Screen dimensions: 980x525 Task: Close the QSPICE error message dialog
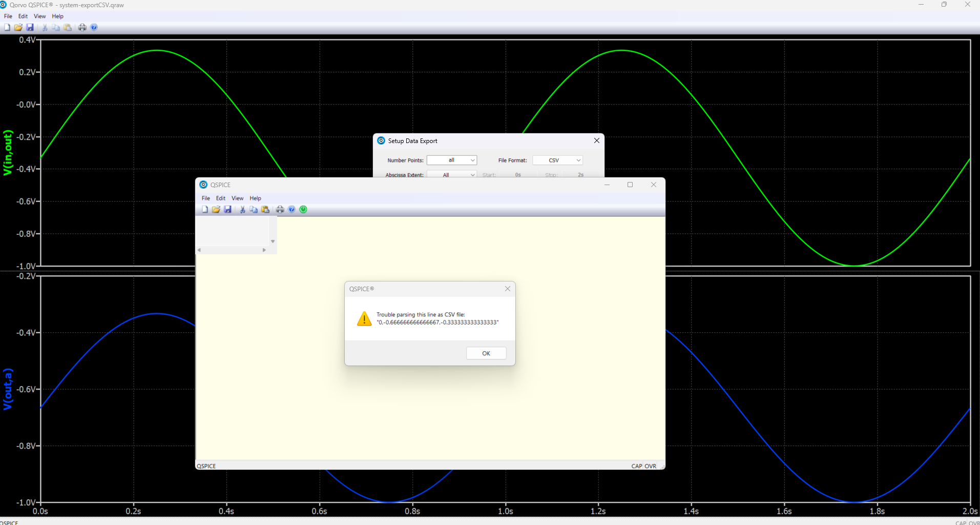(x=507, y=289)
